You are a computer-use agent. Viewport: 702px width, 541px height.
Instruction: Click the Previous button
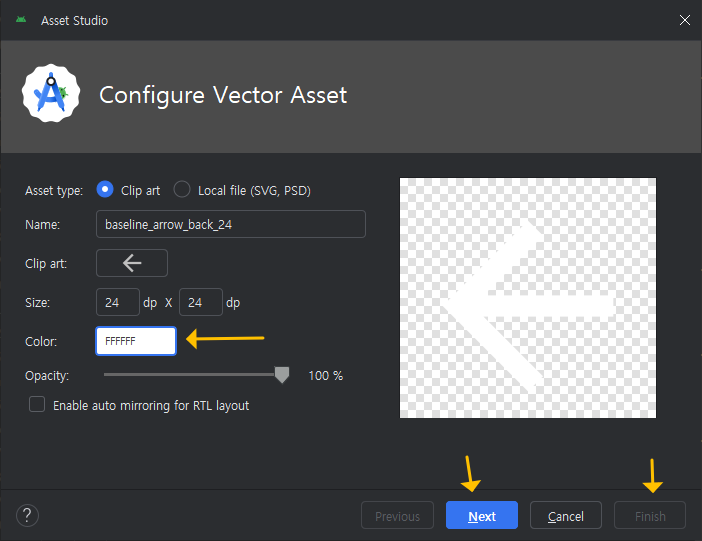tap(398, 515)
